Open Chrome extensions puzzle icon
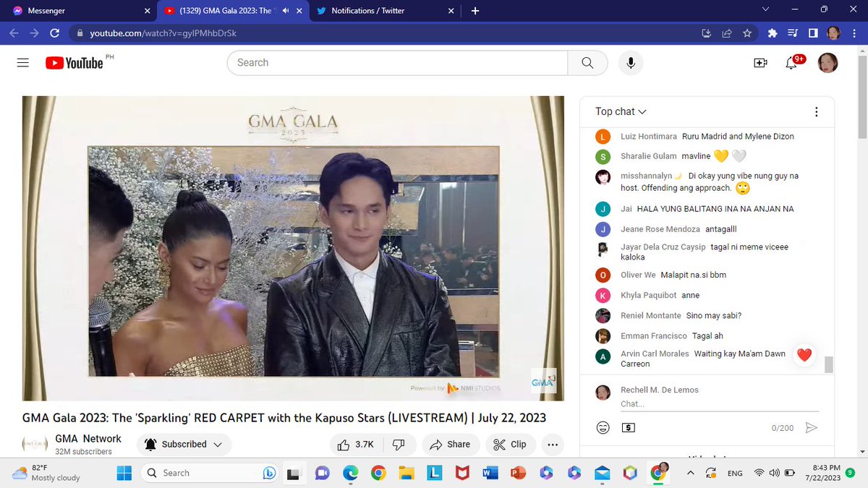This screenshot has height=488, width=868. [773, 33]
